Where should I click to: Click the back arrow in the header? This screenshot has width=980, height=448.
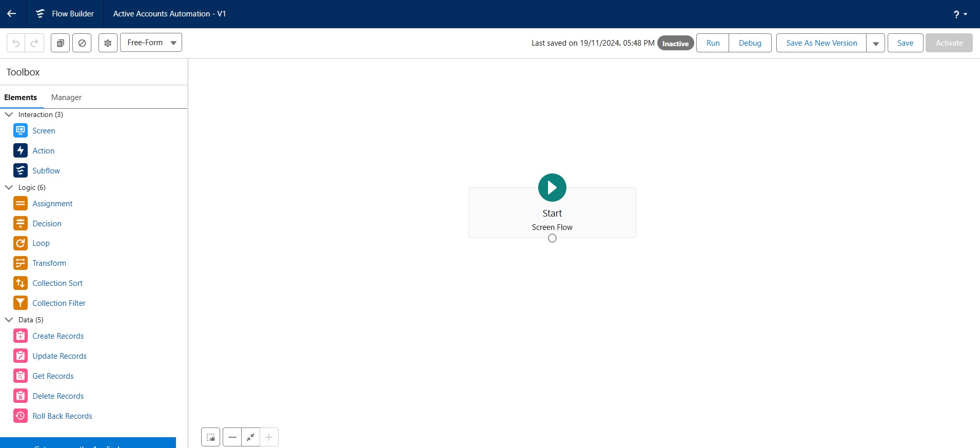pyautogui.click(x=11, y=14)
